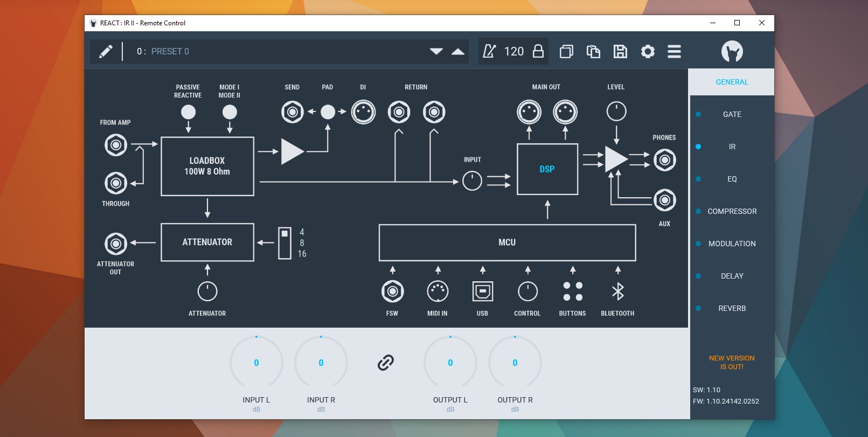Screen dimensions: 868x437
Task: Click the ATTENUATOR OUT jack icon
Action: [x=116, y=244]
